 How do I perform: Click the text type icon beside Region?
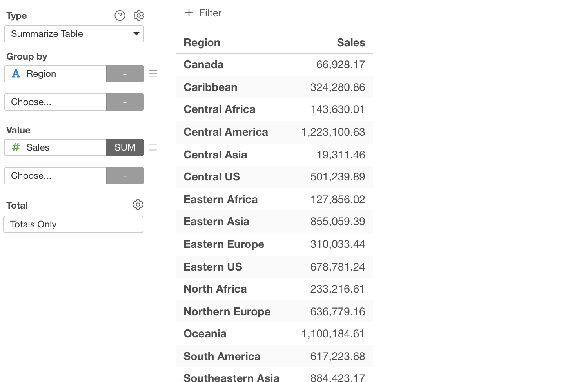[16, 74]
